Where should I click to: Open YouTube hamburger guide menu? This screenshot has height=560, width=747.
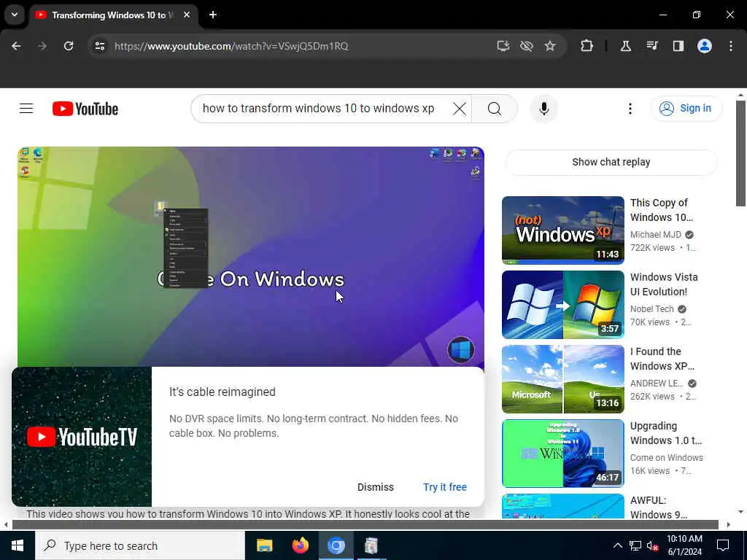click(26, 109)
